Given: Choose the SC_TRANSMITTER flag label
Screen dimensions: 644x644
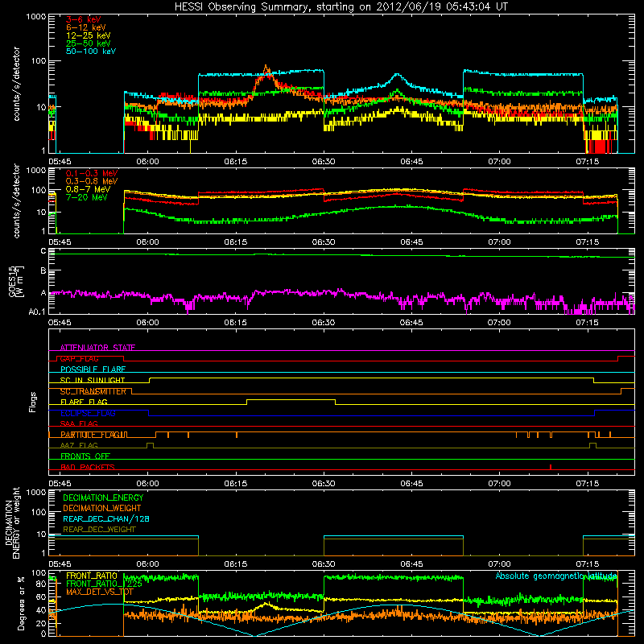Looking at the screenshot, I should click(x=93, y=391).
